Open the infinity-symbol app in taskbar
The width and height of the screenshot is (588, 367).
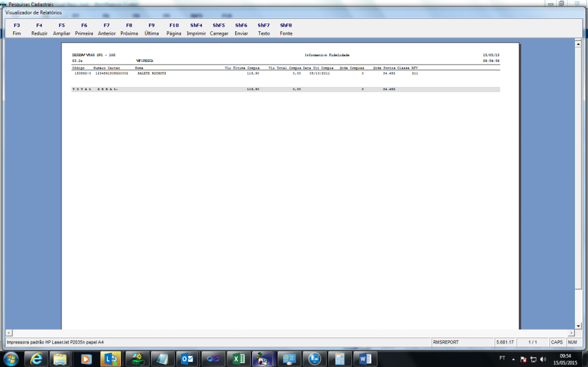click(x=212, y=359)
